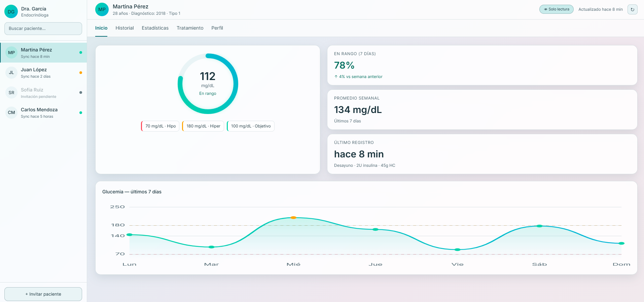Click the 'Actualizado hace 8 min' status text
The height and width of the screenshot is (302, 644).
(x=601, y=9)
